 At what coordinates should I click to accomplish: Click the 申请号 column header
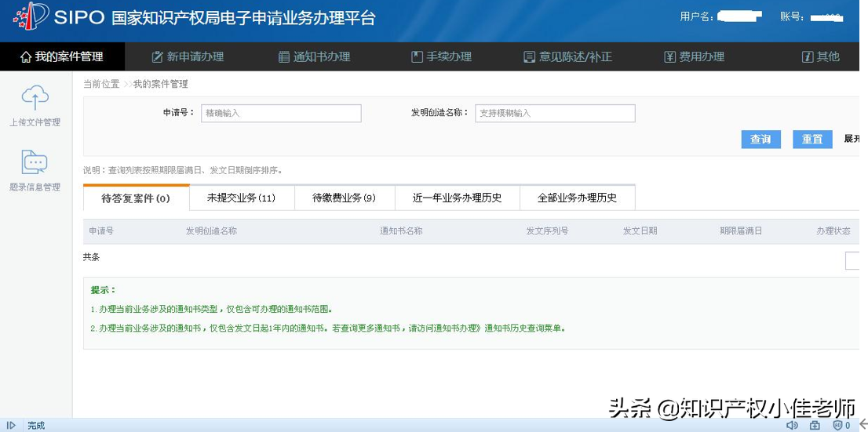tap(101, 231)
